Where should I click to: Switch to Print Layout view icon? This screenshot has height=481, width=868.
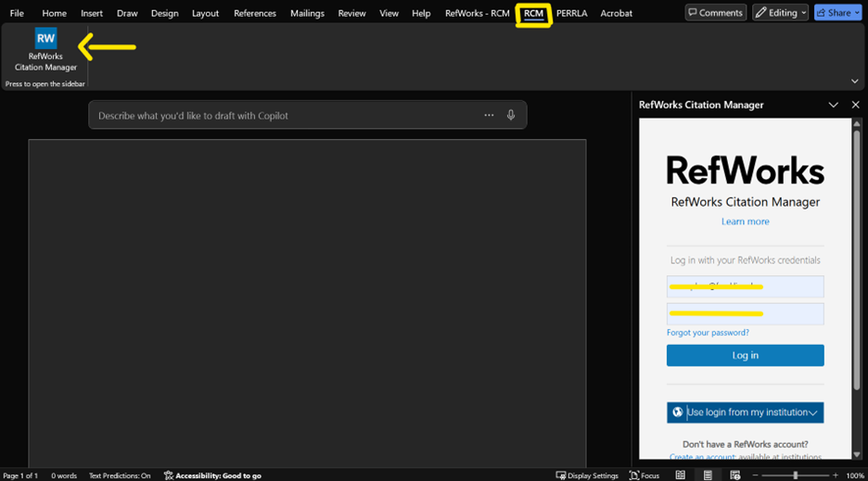(708, 475)
